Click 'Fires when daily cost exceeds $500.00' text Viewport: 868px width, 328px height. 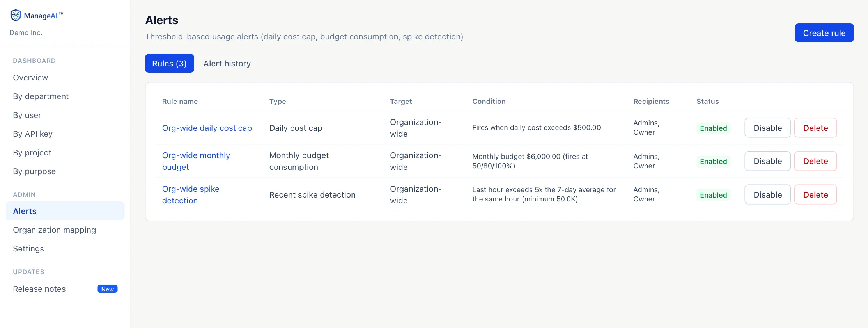536,128
